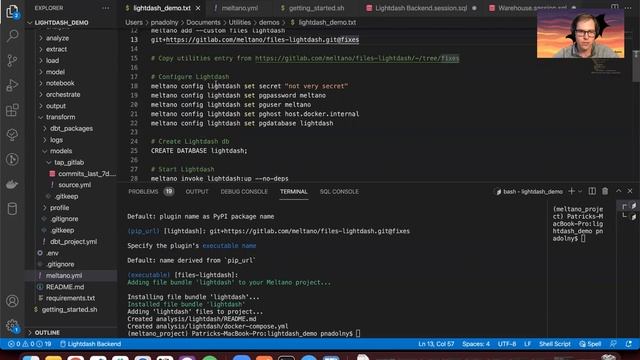The height and width of the screenshot is (360, 640).
Task: Click Documents in the breadcrumb path
Action: (x=203, y=22)
